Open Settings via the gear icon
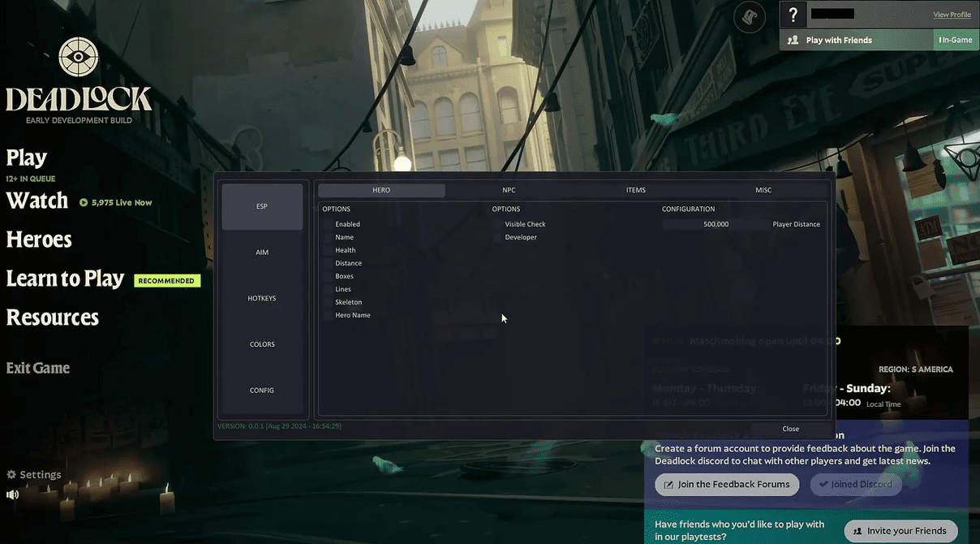 click(11, 474)
